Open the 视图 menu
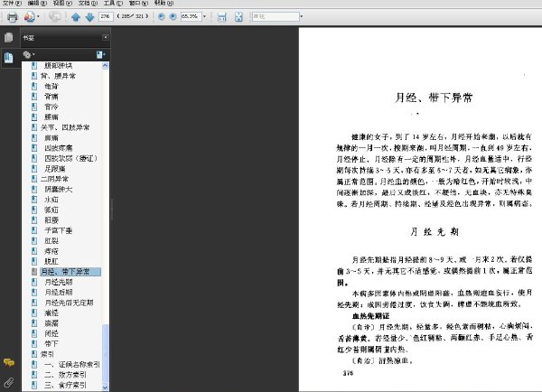Image resolution: width=542 pixels, height=392 pixels. click(x=62, y=3)
